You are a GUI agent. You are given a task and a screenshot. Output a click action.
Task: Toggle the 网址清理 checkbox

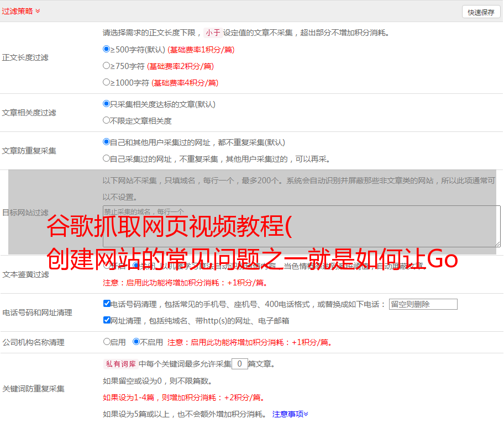click(x=107, y=320)
